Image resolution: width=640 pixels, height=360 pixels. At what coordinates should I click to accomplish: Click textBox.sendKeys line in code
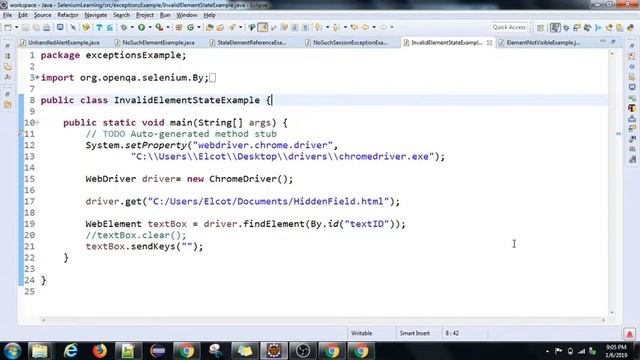pyautogui.click(x=144, y=247)
